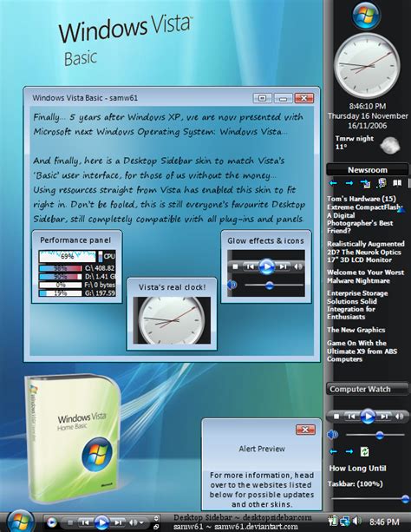Open the Start menu orb on the taskbar
The height and width of the screenshot is (532, 411).
click(x=20, y=521)
